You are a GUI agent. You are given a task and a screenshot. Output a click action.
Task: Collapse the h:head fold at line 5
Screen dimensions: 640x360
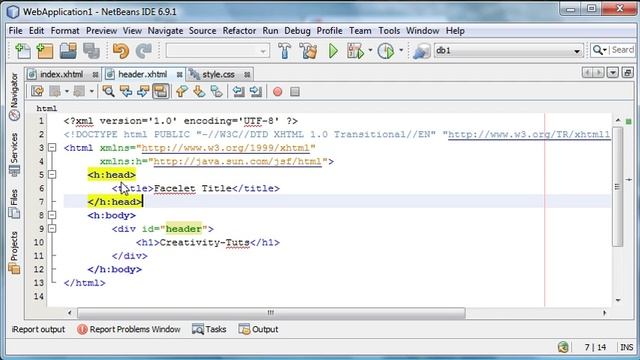52,174
